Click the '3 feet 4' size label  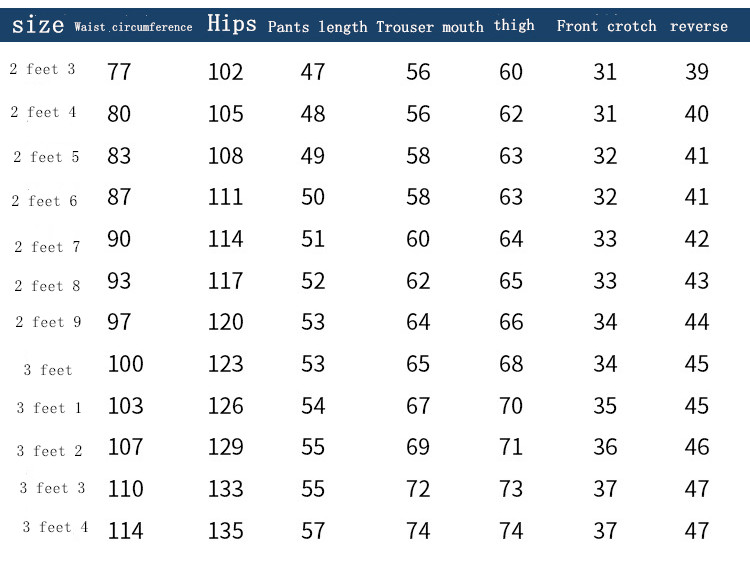point(55,527)
